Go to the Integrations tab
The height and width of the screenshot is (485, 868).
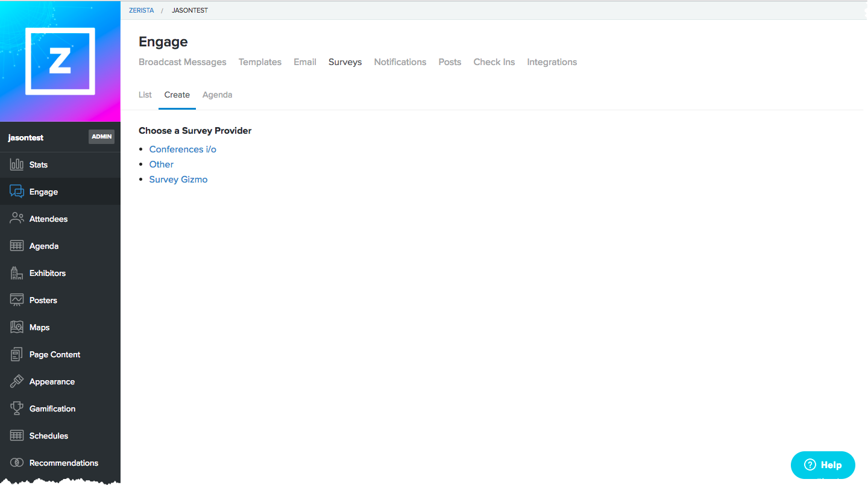(x=552, y=62)
